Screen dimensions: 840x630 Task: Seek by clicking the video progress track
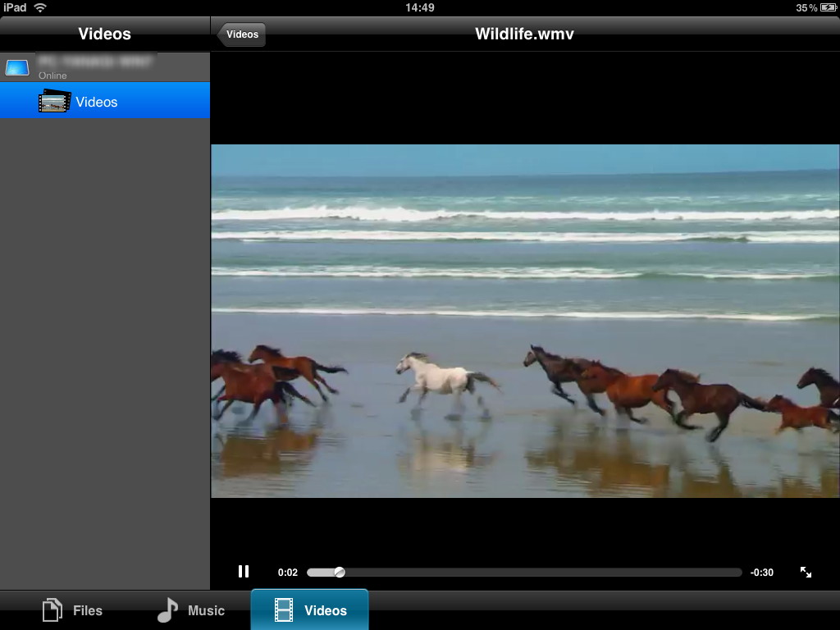point(524,572)
